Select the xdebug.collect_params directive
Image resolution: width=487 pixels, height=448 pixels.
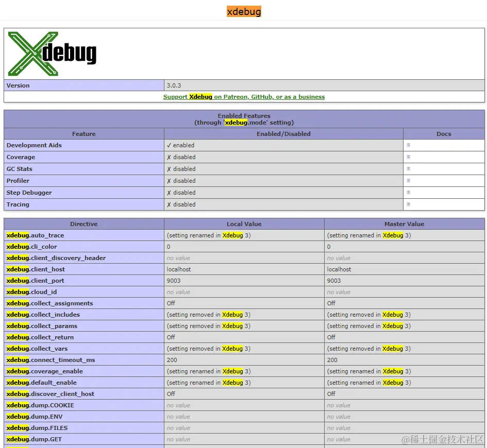click(42, 326)
